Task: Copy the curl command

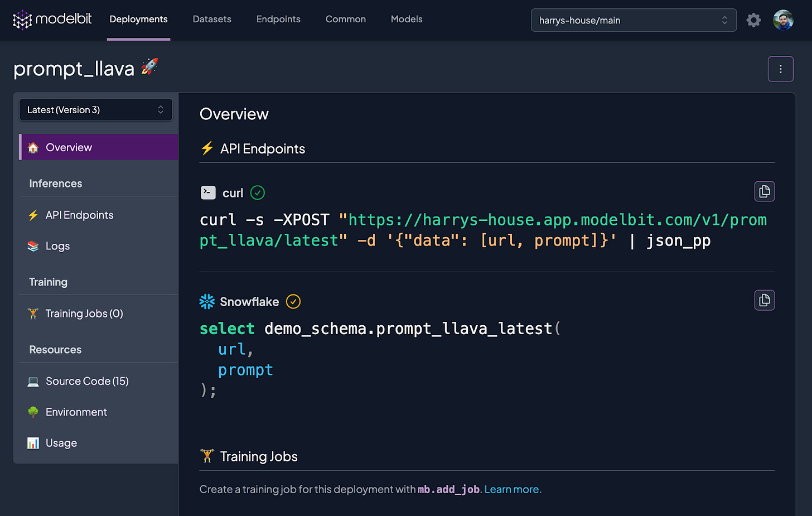Action: [764, 191]
